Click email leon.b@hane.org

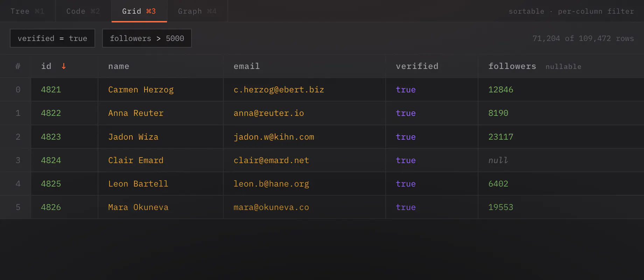tap(271, 184)
